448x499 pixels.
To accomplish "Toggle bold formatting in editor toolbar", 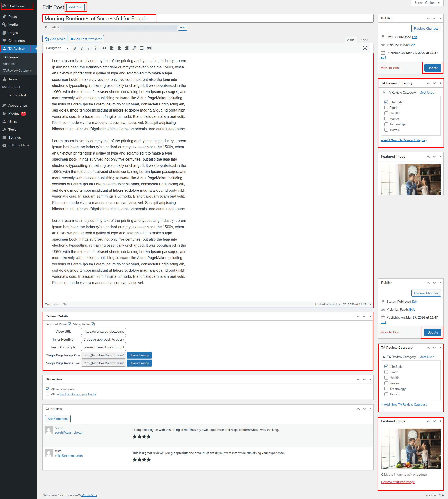I will point(74,48).
